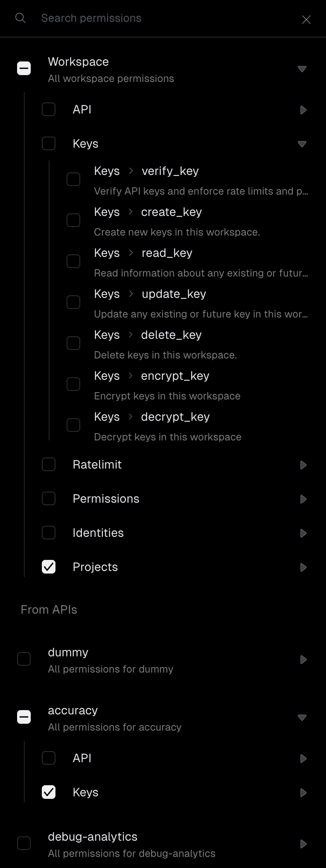Expand the Identities group arrow
The width and height of the screenshot is (326, 868).
point(303,533)
